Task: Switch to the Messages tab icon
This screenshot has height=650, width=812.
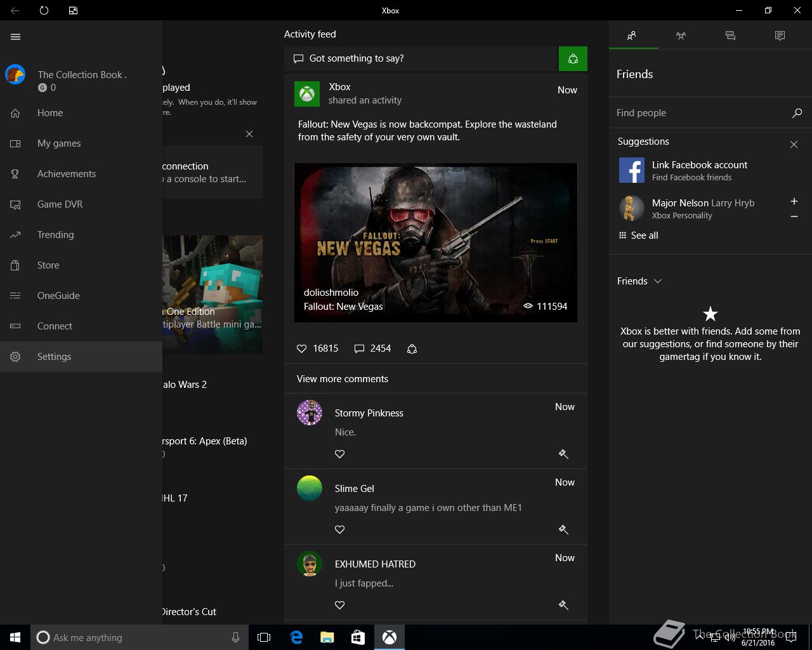Action: 730,36
